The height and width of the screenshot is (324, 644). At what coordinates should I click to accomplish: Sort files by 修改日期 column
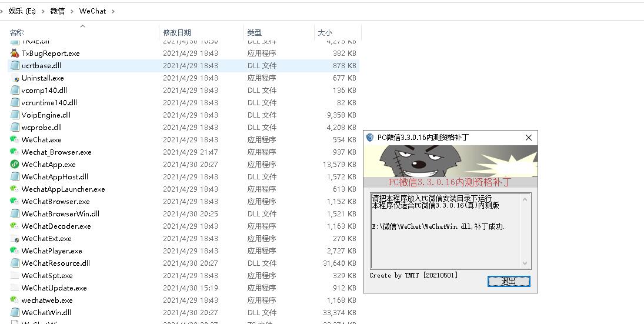click(x=177, y=32)
